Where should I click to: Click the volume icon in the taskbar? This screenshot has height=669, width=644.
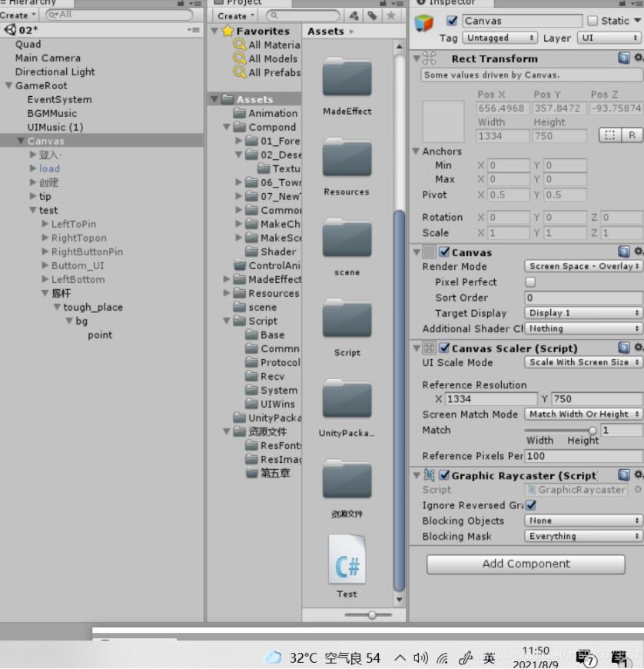click(420, 657)
